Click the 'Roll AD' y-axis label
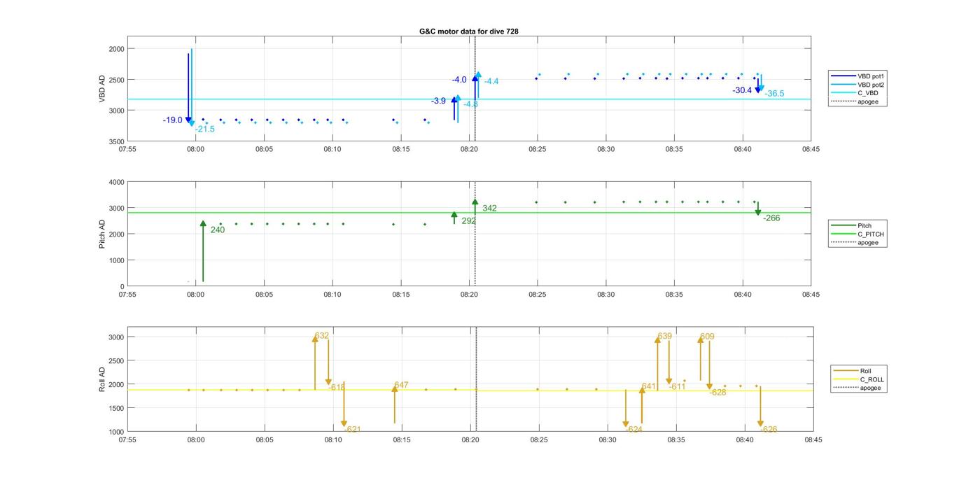 102,379
